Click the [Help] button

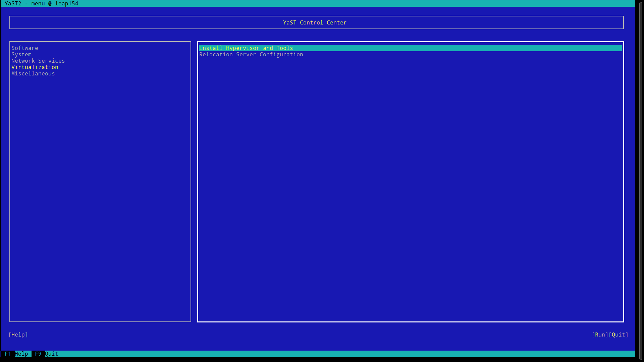click(18, 335)
